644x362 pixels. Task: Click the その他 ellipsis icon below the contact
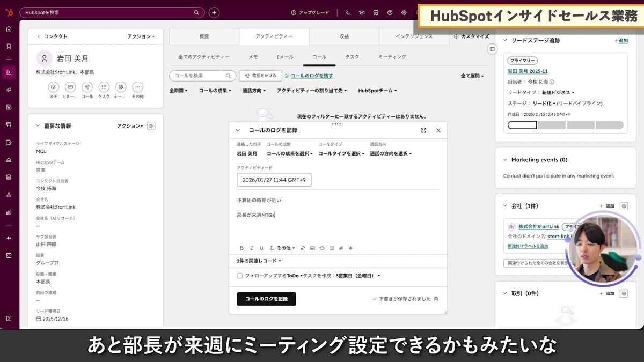(x=137, y=87)
